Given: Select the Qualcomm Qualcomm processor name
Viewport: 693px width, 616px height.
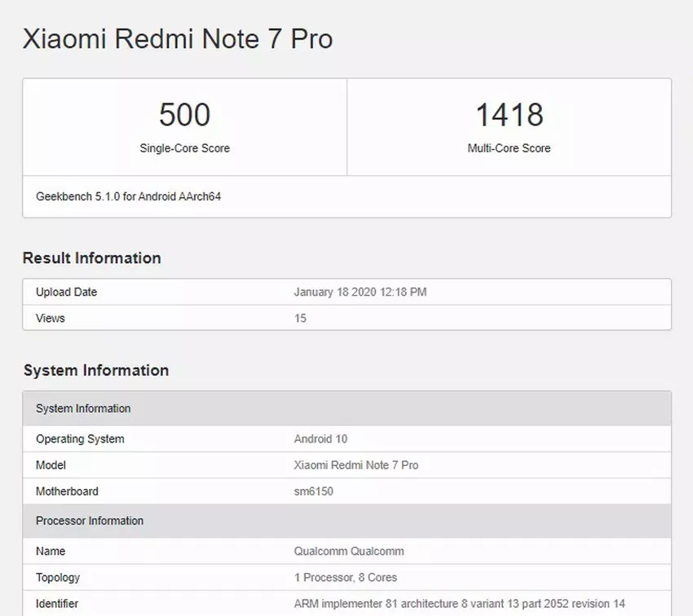Looking at the screenshot, I should [348, 551].
